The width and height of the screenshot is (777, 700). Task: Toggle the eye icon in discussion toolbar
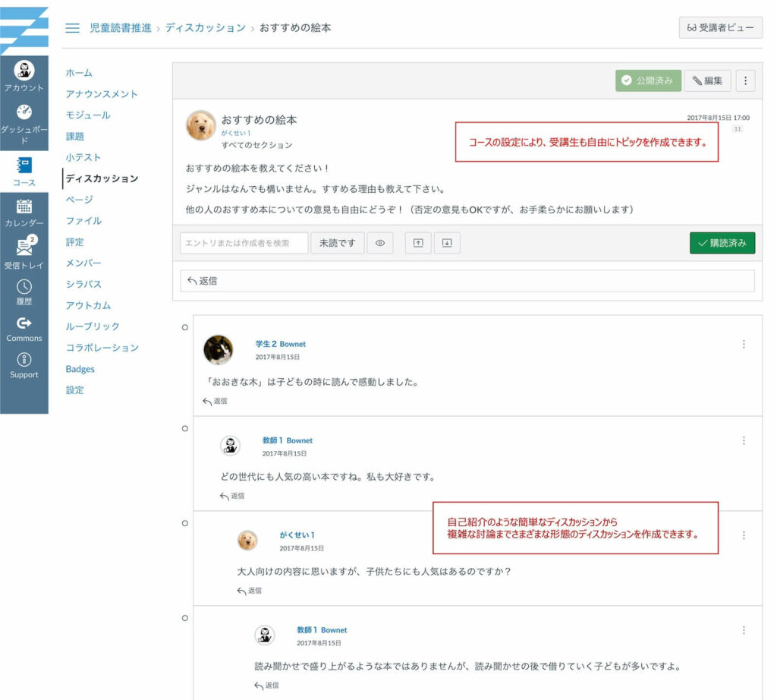pos(380,243)
